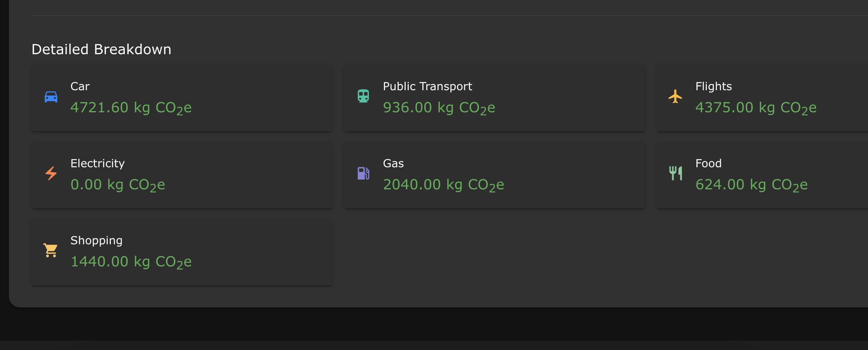The height and width of the screenshot is (350, 868).
Task: Select the Public Transport label
Action: [427, 86]
